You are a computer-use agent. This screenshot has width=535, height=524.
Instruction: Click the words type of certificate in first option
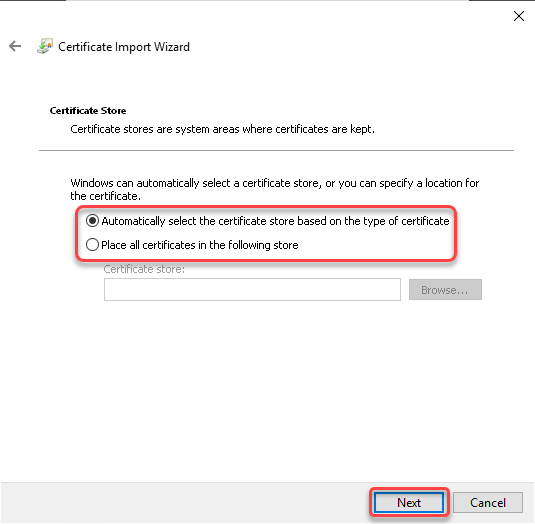(x=406, y=221)
